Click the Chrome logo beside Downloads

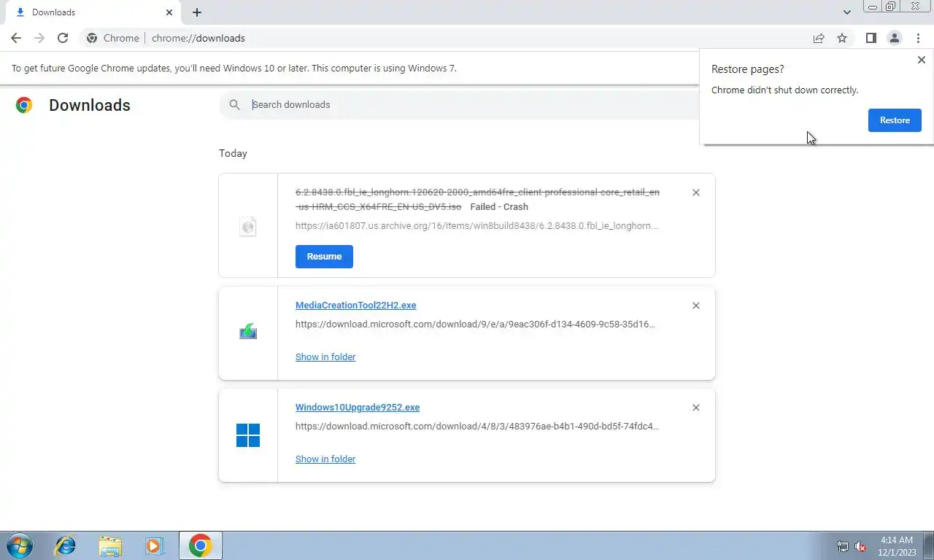point(24,105)
